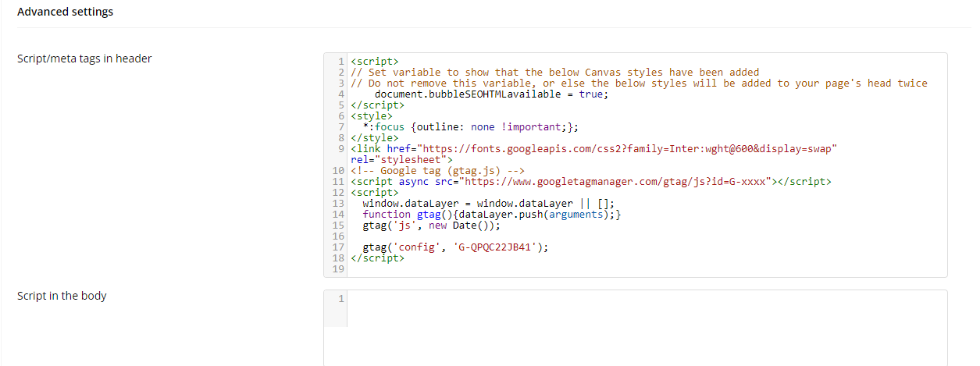Screen dimensions: 980x366
Task: Click the 'Set variable to show' comment line
Action: point(555,72)
